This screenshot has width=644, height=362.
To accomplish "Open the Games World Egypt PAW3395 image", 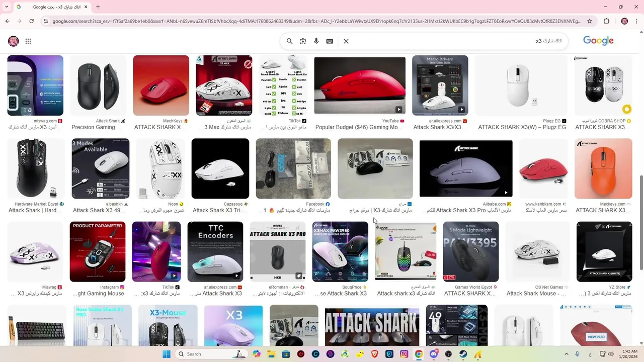I will pos(471,251).
